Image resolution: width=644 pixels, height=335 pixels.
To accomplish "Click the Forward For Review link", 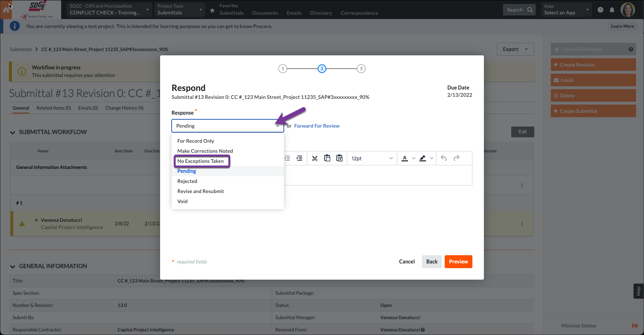I will pos(317,126).
